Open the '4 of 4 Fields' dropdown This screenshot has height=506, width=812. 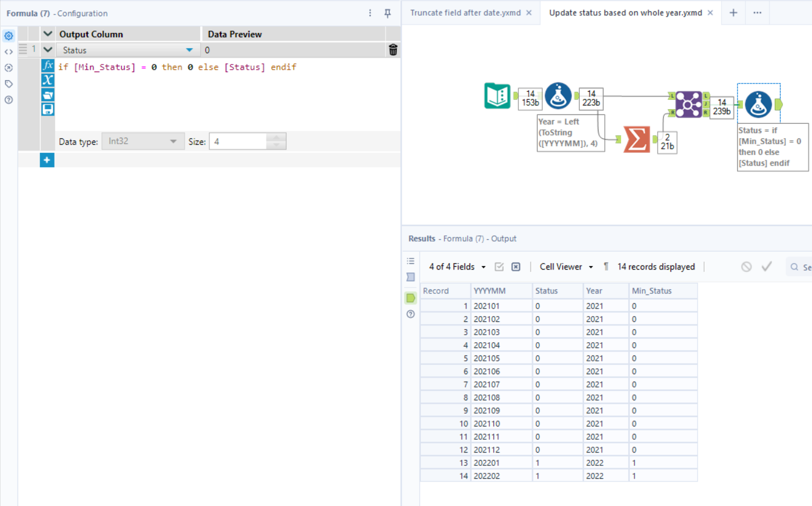tap(456, 266)
